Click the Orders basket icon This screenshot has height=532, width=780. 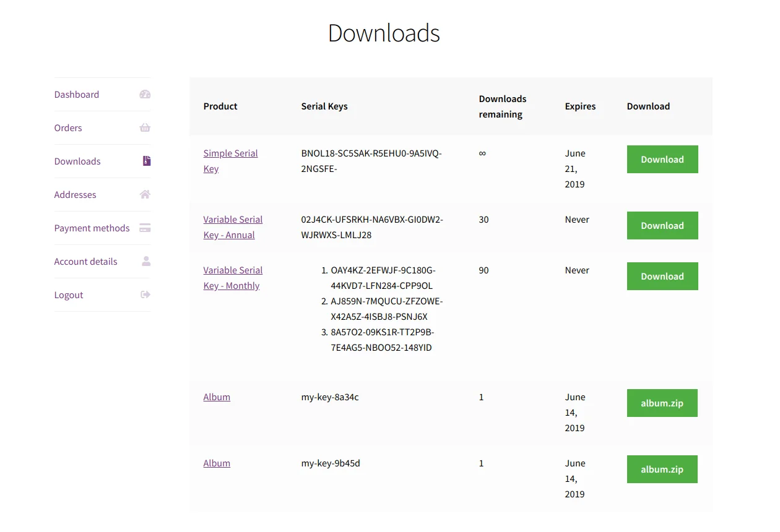[x=145, y=128]
